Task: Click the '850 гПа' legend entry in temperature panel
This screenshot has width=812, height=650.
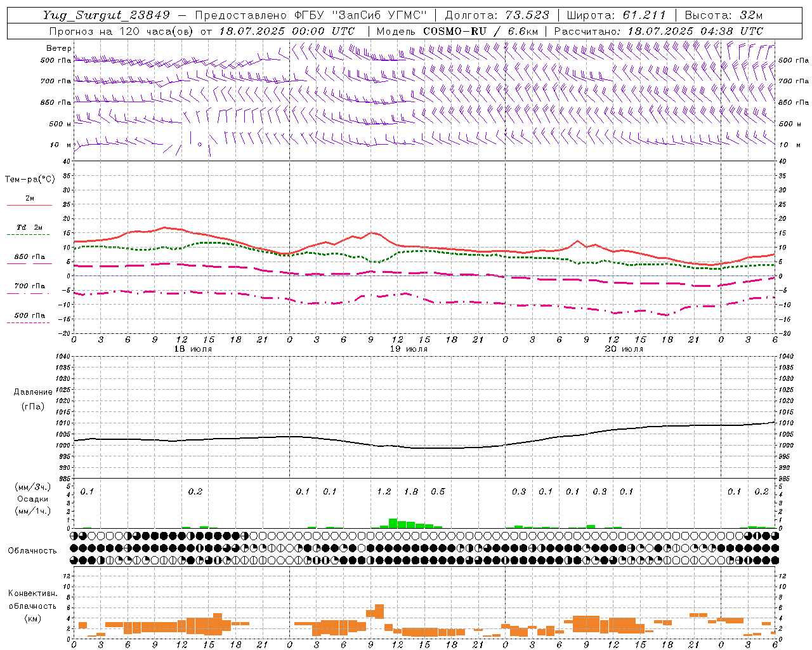Action: (x=29, y=257)
